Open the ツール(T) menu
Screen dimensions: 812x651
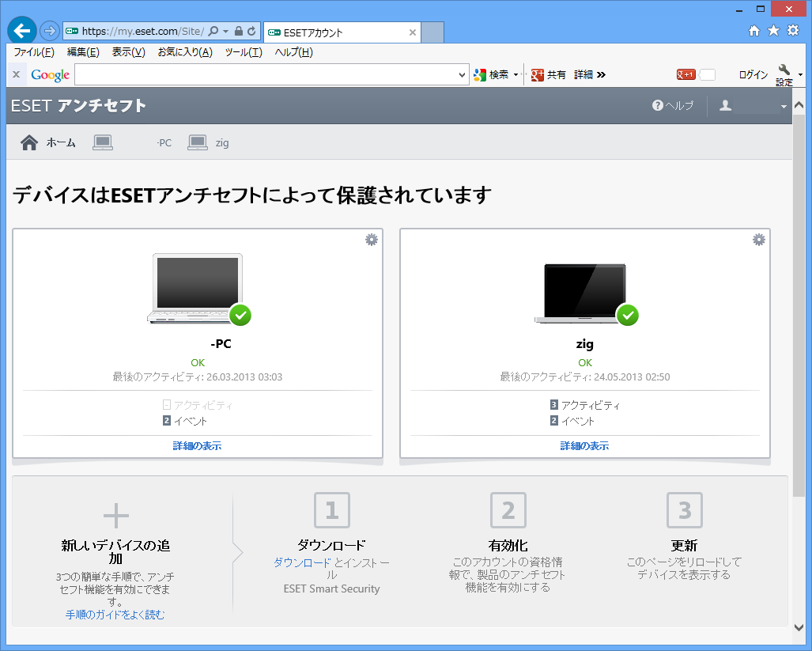pyautogui.click(x=244, y=52)
